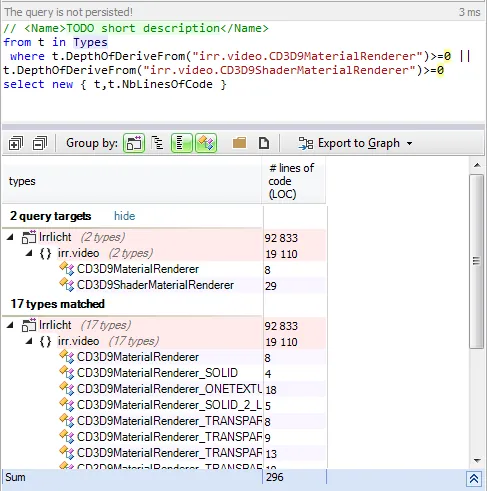Click the folder grouping icon

pyautogui.click(x=239, y=143)
